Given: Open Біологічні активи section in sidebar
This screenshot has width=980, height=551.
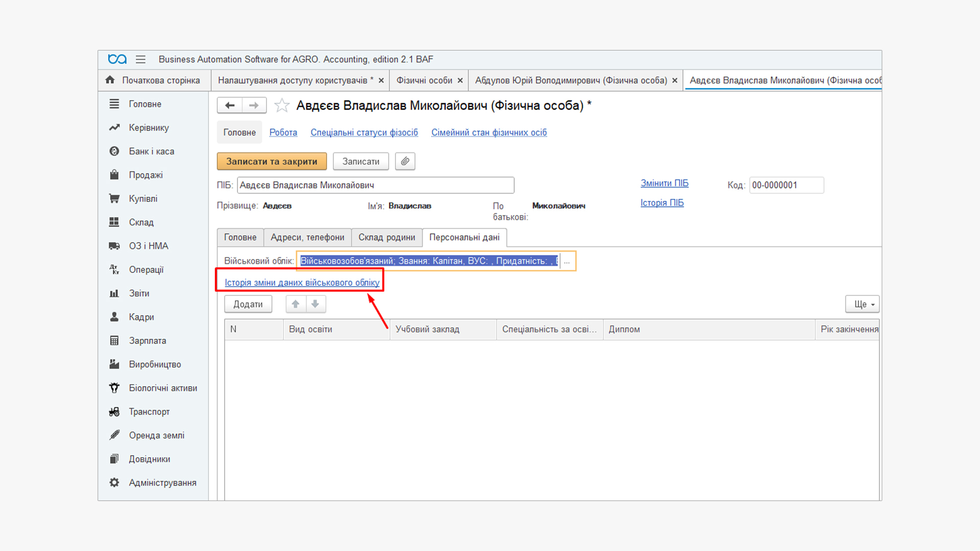Looking at the screenshot, I should pyautogui.click(x=163, y=388).
